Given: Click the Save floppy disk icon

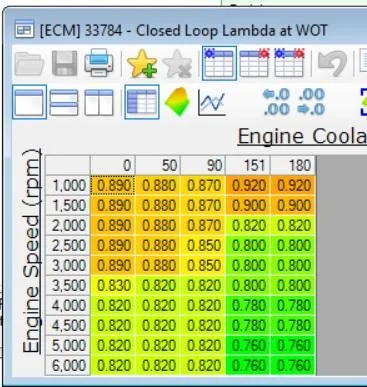Looking at the screenshot, I should tap(64, 63).
